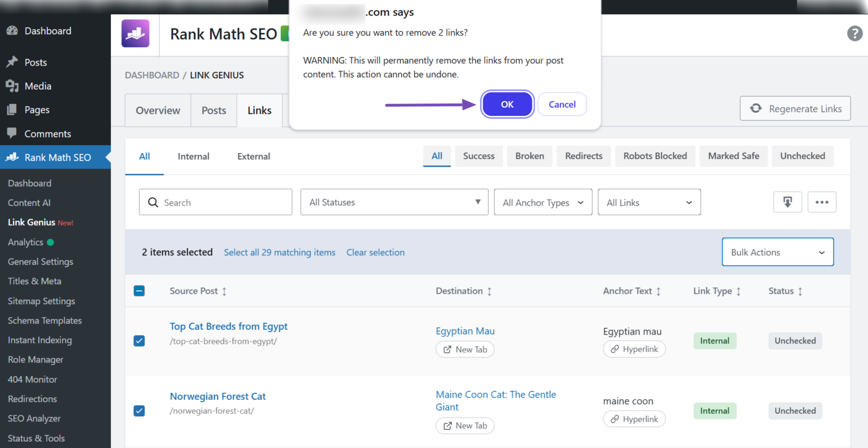868x448 pixels.
Task: Select the External links tab
Action: [x=254, y=156]
